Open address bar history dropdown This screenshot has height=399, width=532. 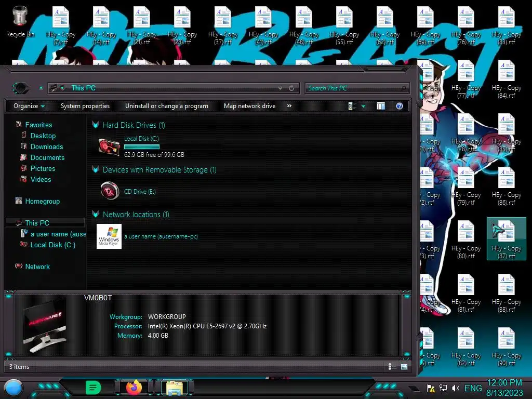(x=280, y=88)
